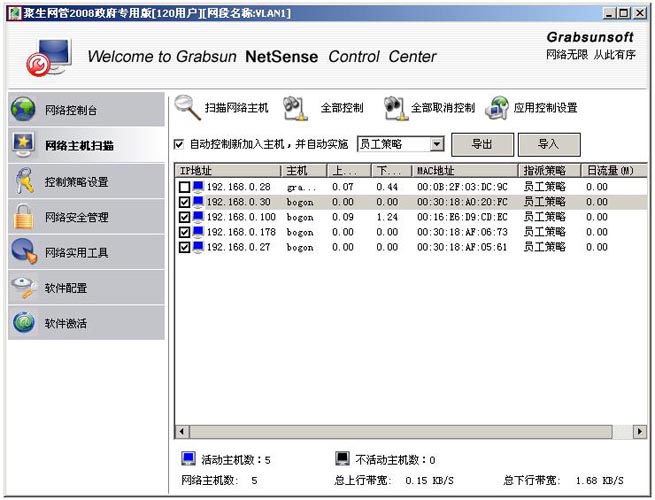The height and width of the screenshot is (500, 655).
Task: Uncheck the box for host 192.168.0.30
Action: click(x=184, y=202)
